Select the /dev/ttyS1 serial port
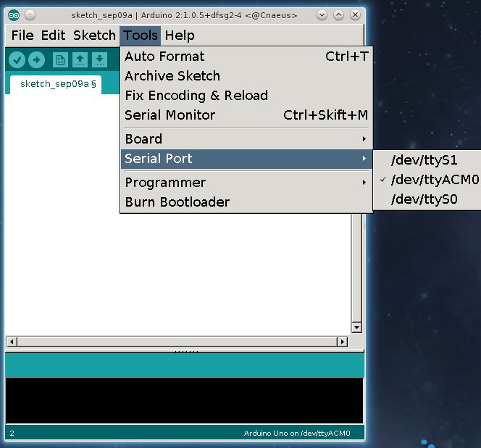 (427, 160)
